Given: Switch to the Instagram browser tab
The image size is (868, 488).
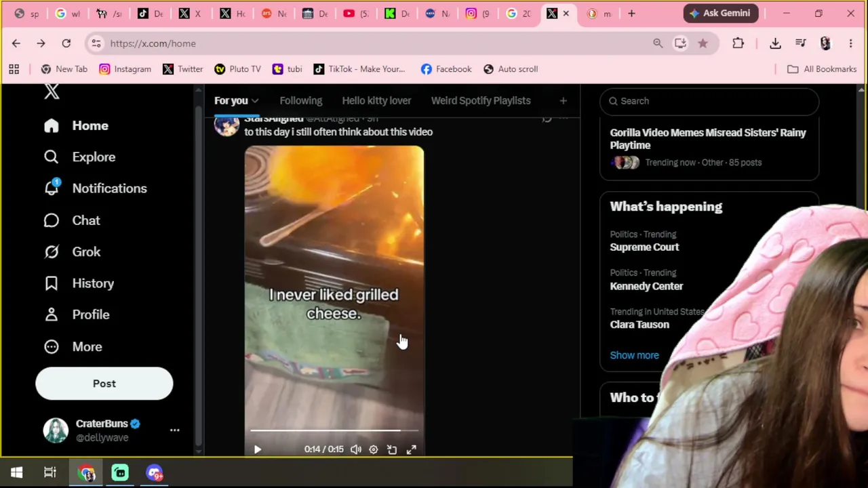Looking at the screenshot, I should 477,14.
